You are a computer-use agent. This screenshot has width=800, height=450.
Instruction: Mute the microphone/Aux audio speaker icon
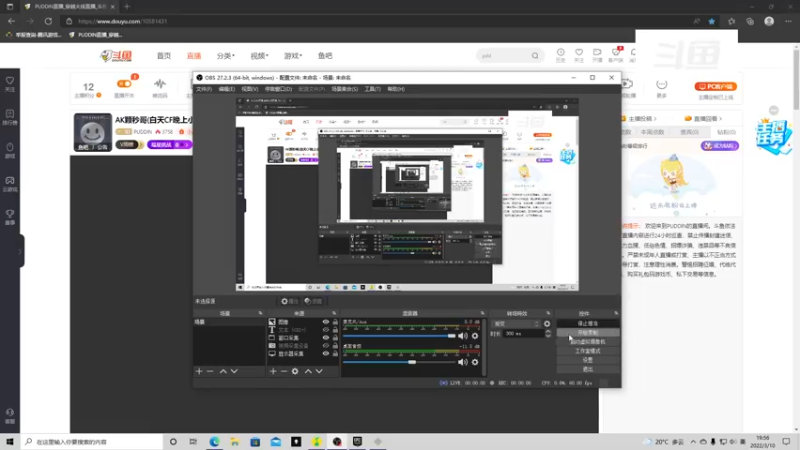(x=462, y=336)
